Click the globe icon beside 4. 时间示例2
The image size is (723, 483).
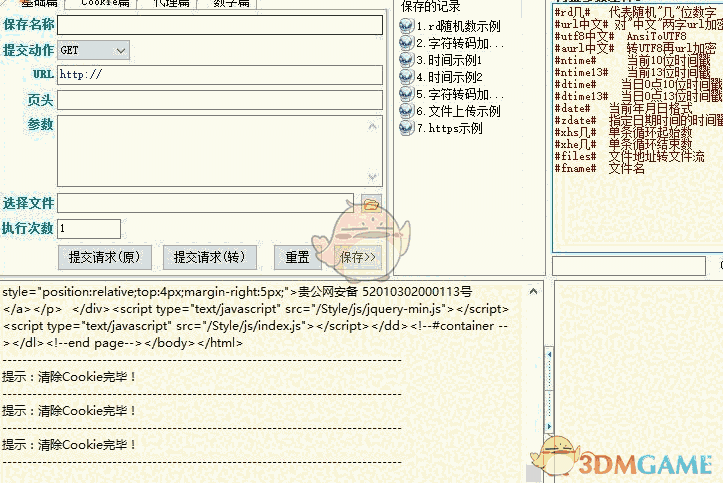click(406, 77)
